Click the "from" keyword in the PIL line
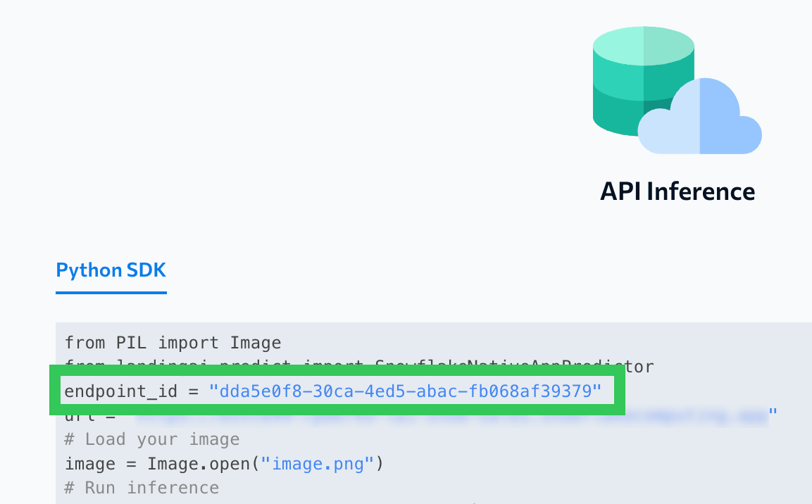Viewport: 812px width, 504px height. pyautogui.click(x=85, y=343)
